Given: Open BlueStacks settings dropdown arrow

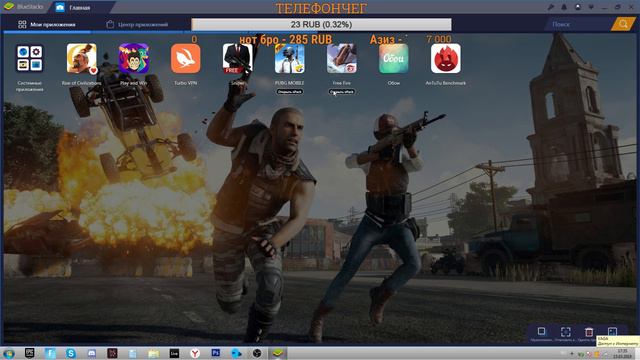Looking at the screenshot, I should pos(591,7).
